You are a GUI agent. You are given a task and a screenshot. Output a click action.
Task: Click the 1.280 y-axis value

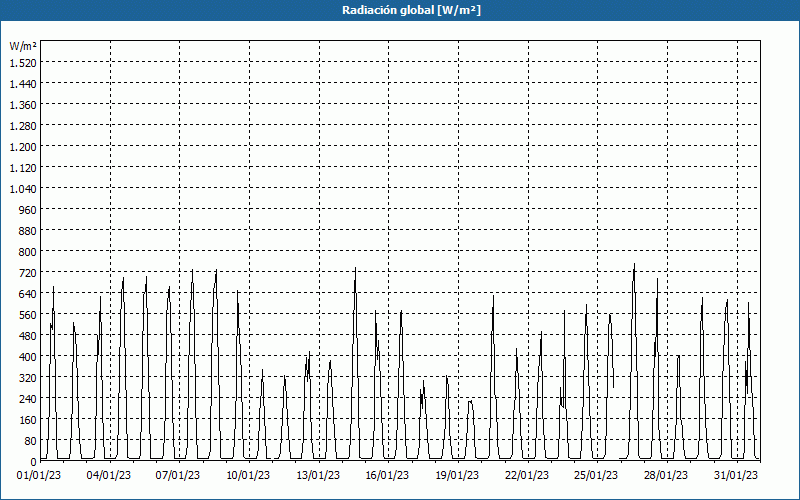(23, 126)
